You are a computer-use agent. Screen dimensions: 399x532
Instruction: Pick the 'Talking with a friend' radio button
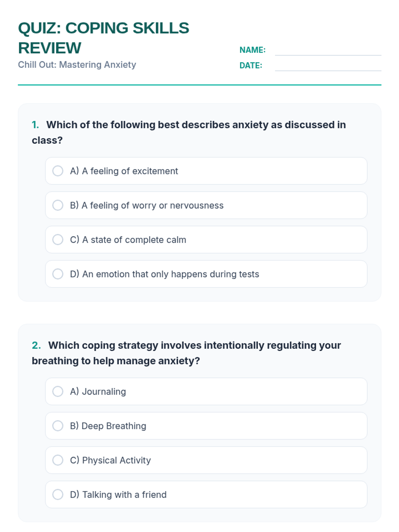coord(58,494)
